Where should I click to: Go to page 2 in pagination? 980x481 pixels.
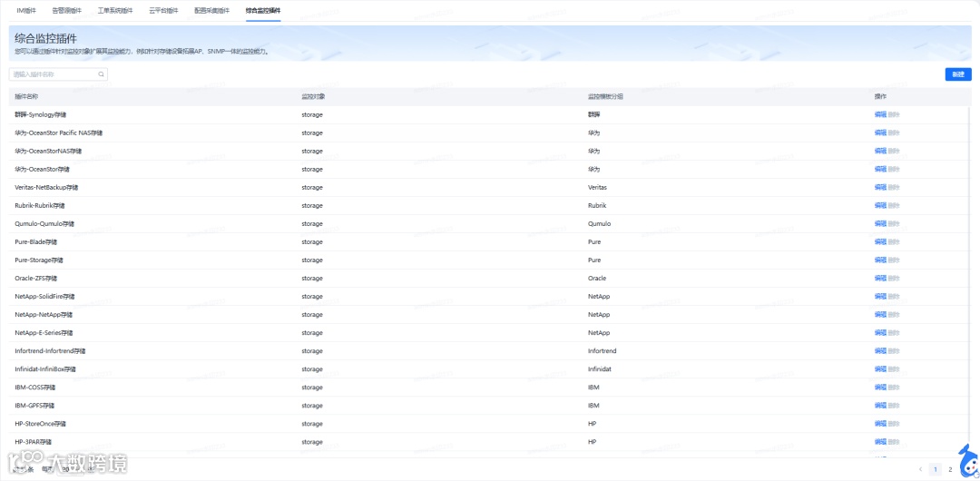(x=950, y=469)
